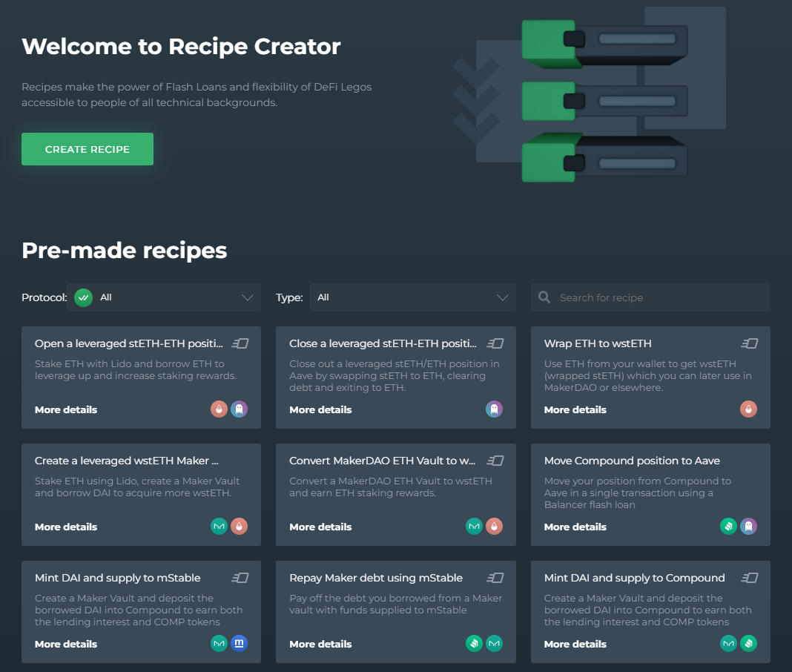This screenshot has height=672, width=792.
Task: Click recipe icon on Repay Maker debt card
Action: 495,578
